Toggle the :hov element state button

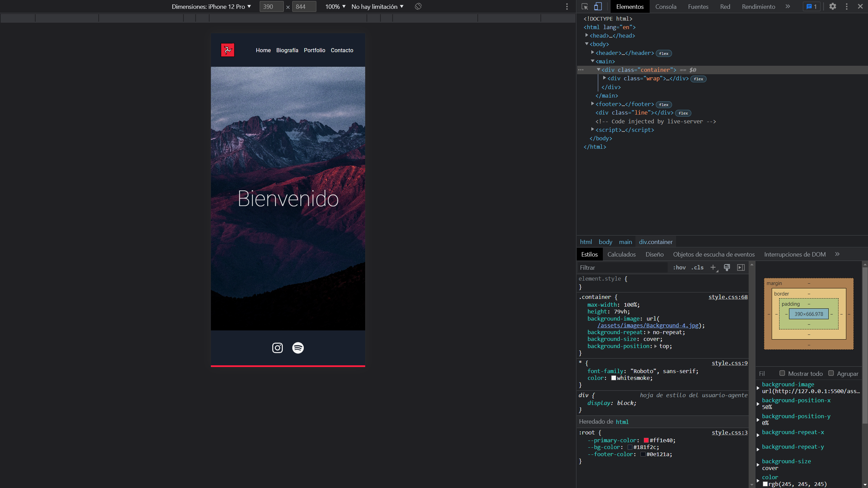tap(679, 267)
